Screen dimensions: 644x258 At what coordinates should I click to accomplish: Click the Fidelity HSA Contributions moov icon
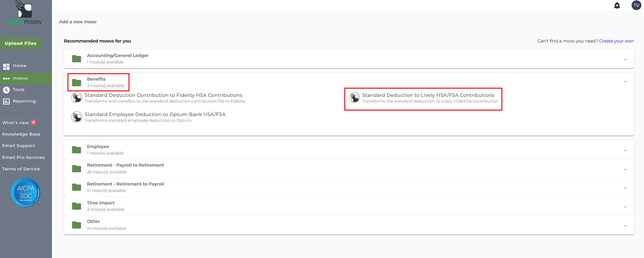pyautogui.click(x=77, y=97)
